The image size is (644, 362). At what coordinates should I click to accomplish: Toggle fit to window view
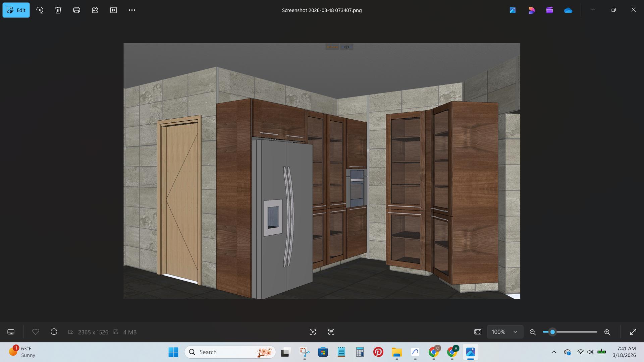[478, 332]
